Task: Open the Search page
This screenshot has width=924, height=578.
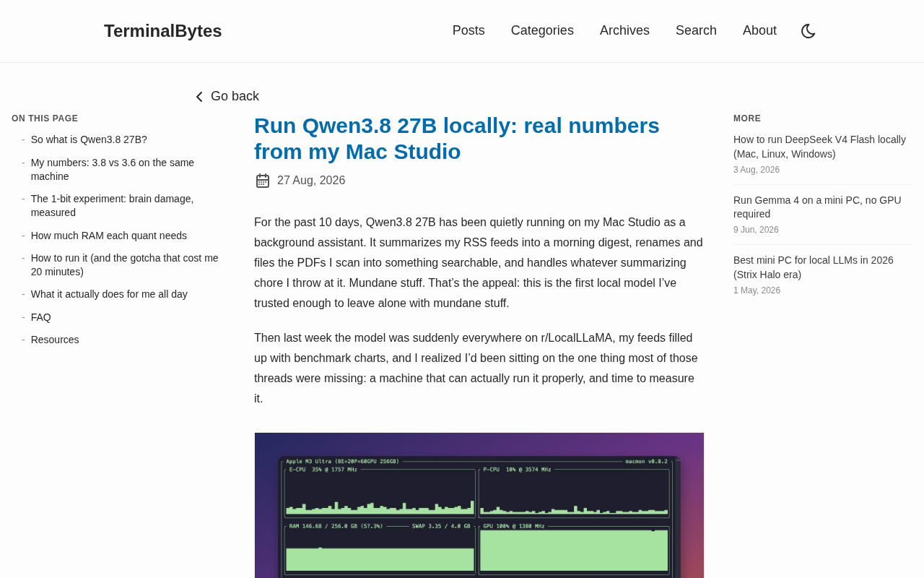Action: (x=696, y=30)
